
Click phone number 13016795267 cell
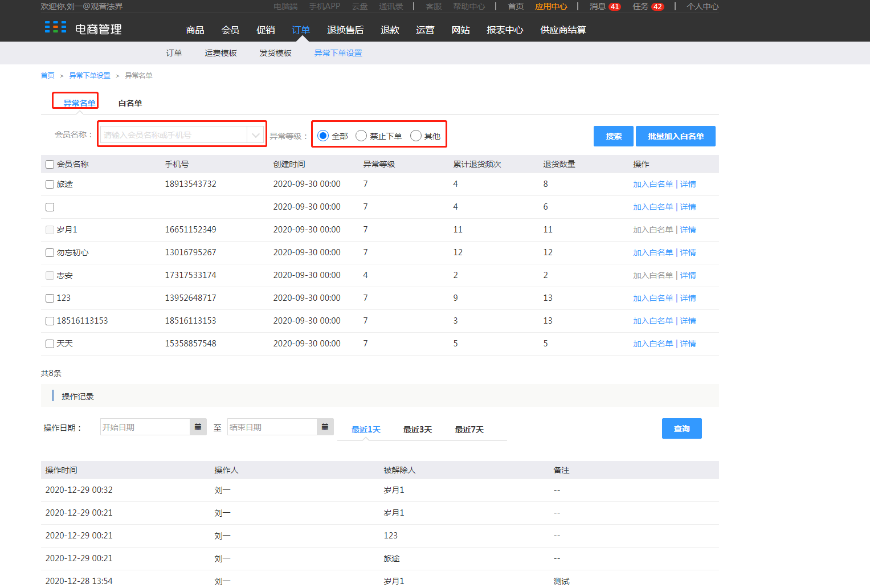[190, 252]
